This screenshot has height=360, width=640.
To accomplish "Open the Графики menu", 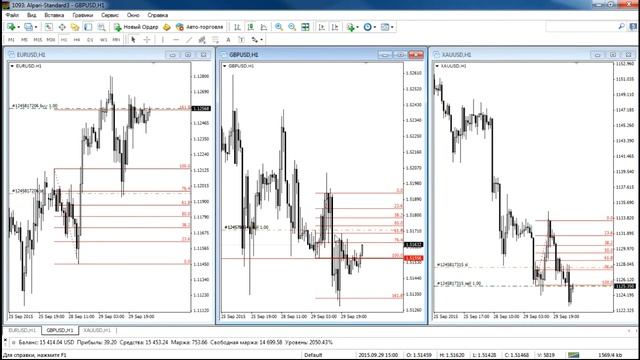I will (82, 15).
